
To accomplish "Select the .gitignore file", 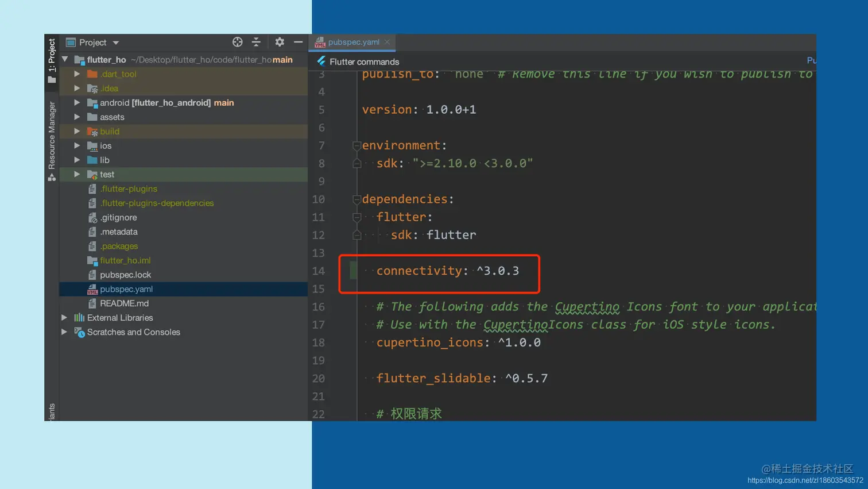I will tap(118, 217).
